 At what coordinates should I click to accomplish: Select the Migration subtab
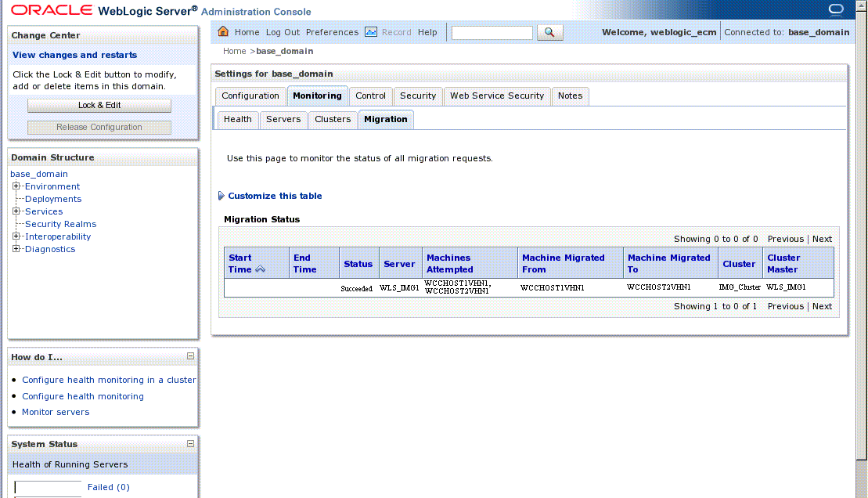pos(386,119)
